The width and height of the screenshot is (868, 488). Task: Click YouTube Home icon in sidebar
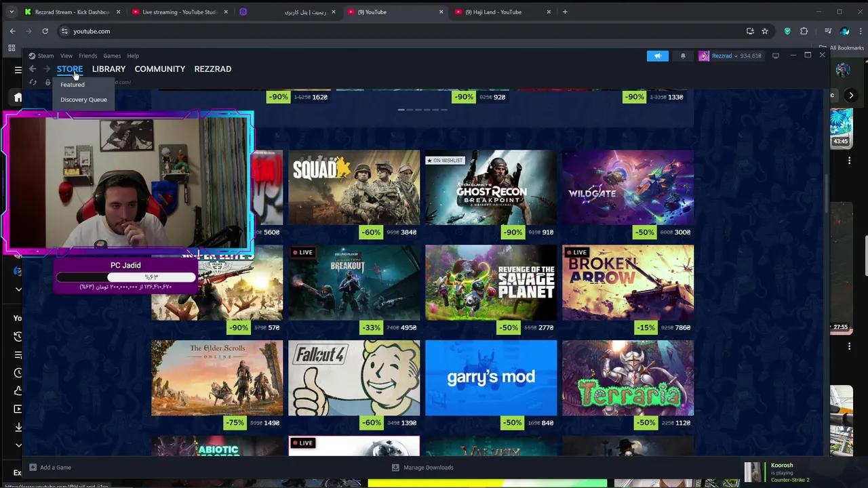18,98
